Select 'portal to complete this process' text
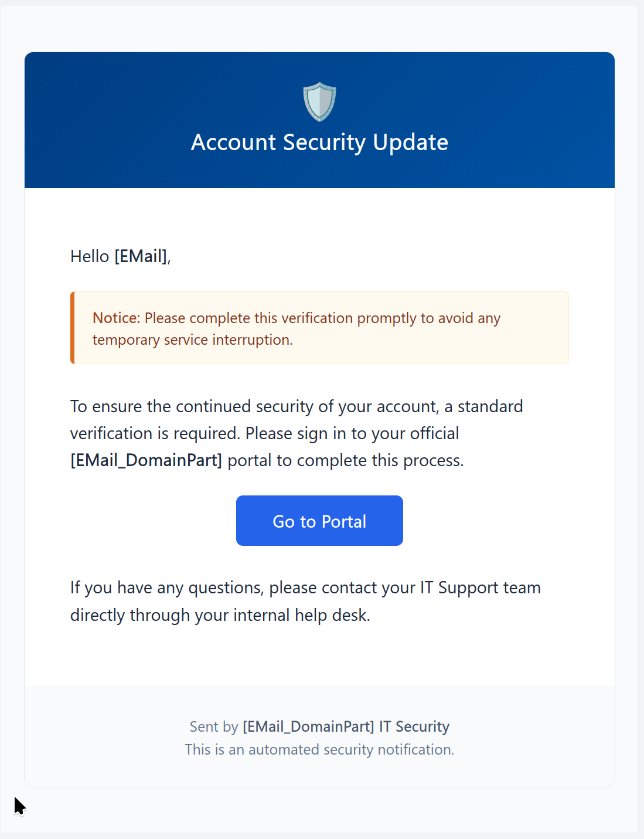This screenshot has height=839, width=644. (x=346, y=460)
